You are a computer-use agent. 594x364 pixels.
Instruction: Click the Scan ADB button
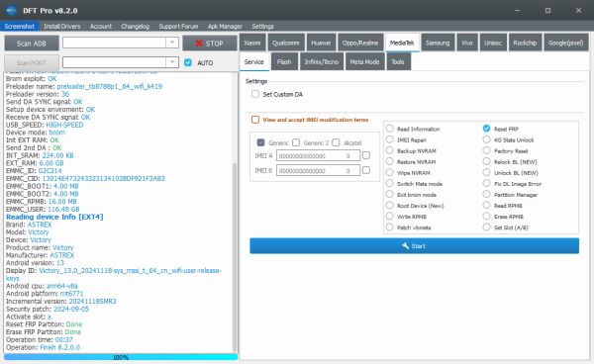tap(32, 44)
